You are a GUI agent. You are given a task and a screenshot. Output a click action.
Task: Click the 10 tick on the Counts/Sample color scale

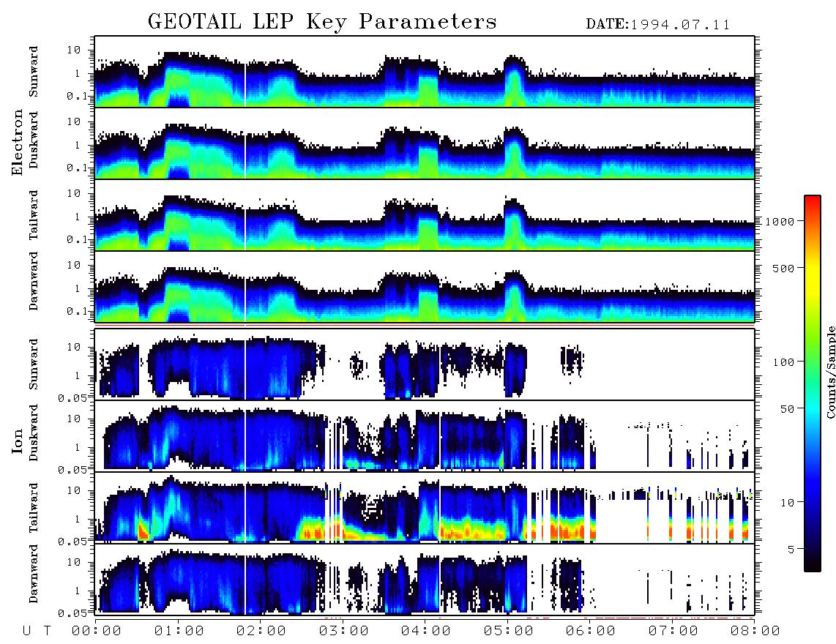coord(787,502)
